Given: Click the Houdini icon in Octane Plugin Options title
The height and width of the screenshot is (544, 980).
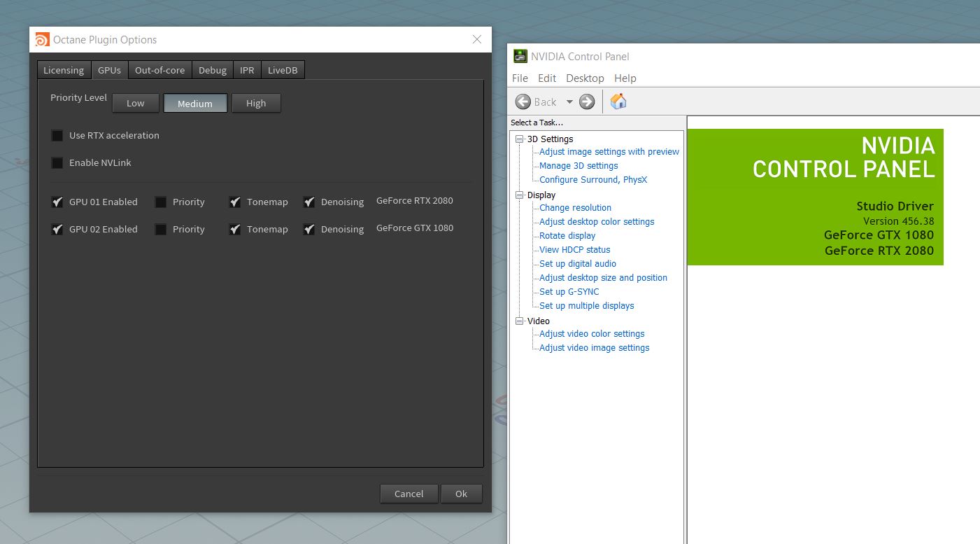Looking at the screenshot, I should [42, 40].
